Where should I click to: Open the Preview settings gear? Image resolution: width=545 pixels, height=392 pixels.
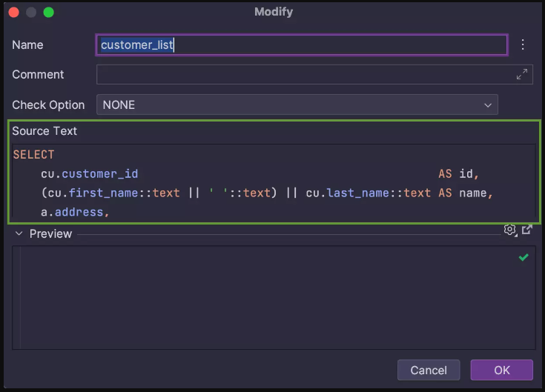click(x=509, y=230)
